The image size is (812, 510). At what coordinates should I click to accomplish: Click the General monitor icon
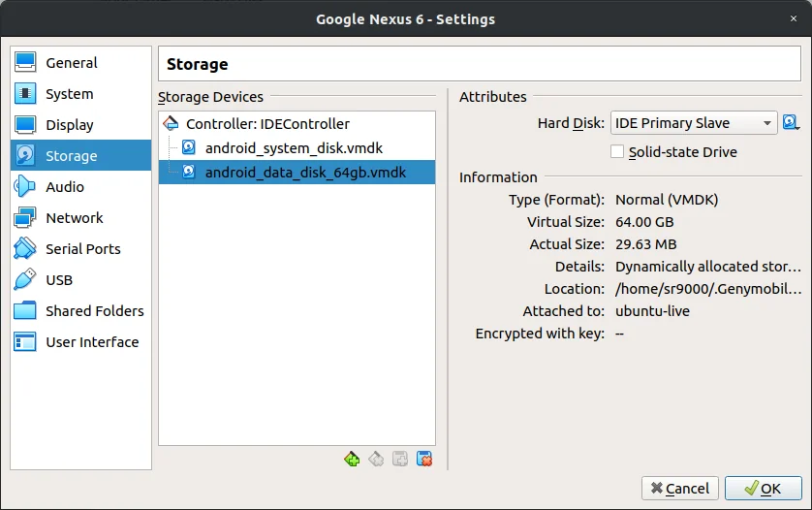coord(25,62)
